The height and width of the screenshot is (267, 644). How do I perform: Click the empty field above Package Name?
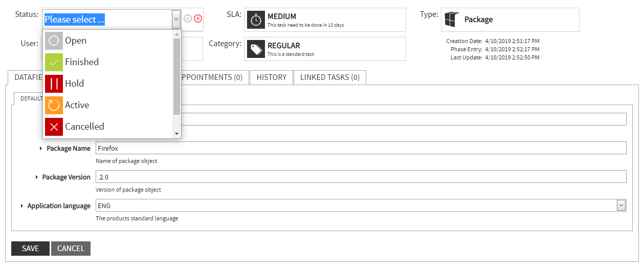pos(404,119)
